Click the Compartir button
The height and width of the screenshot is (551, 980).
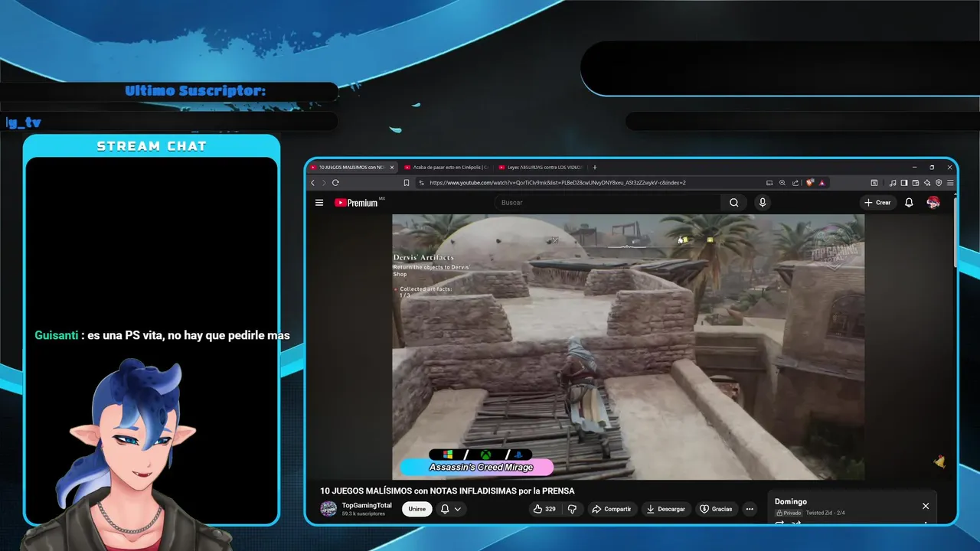[611, 509]
